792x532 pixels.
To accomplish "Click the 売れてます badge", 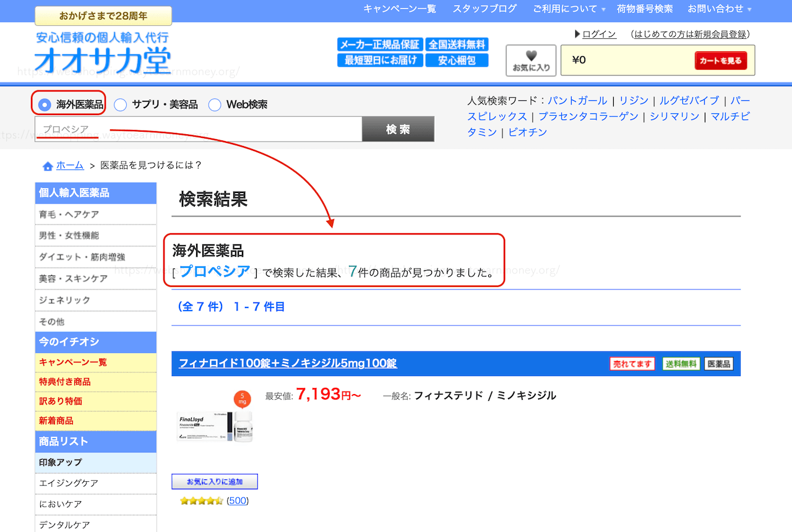I will coord(632,364).
